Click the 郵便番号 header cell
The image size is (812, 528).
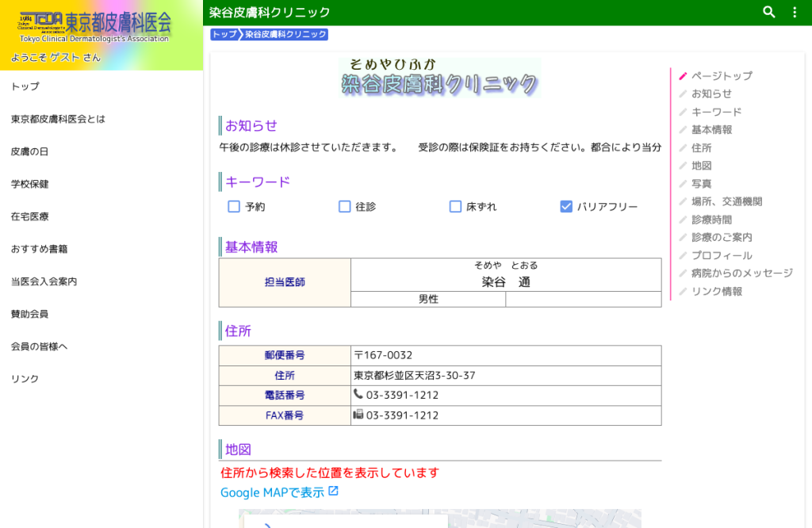pos(285,355)
